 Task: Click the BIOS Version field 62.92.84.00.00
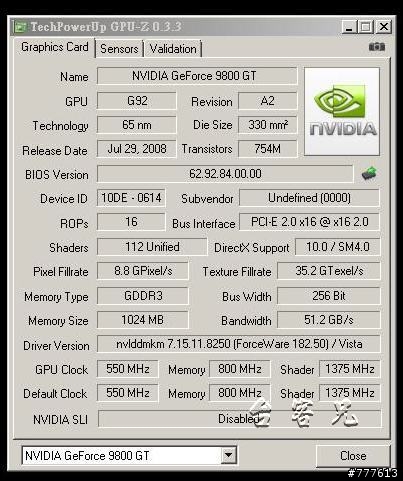point(225,174)
